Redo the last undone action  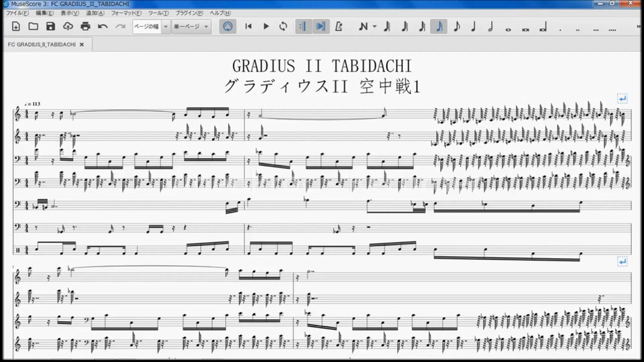(x=120, y=27)
